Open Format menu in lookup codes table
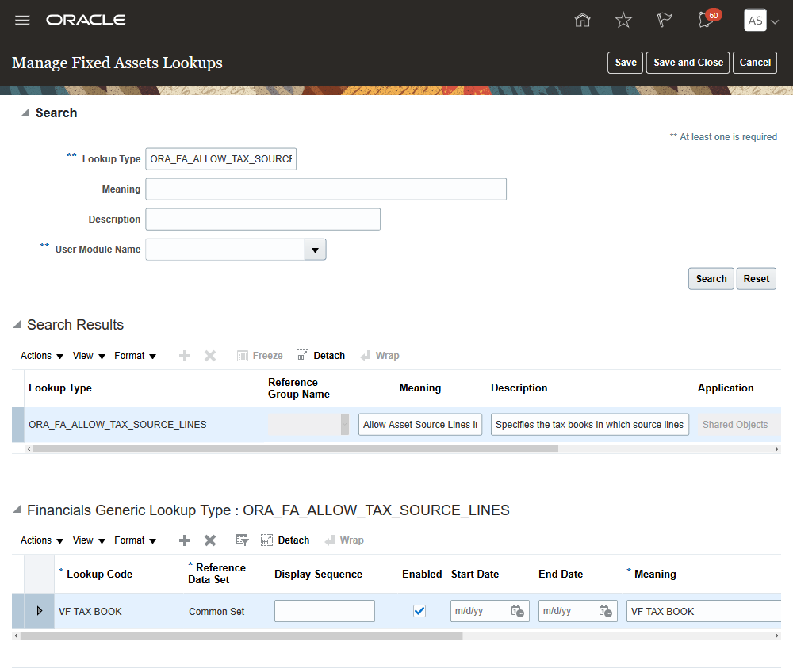This screenshot has height=672, width=793. pos(135,540)
